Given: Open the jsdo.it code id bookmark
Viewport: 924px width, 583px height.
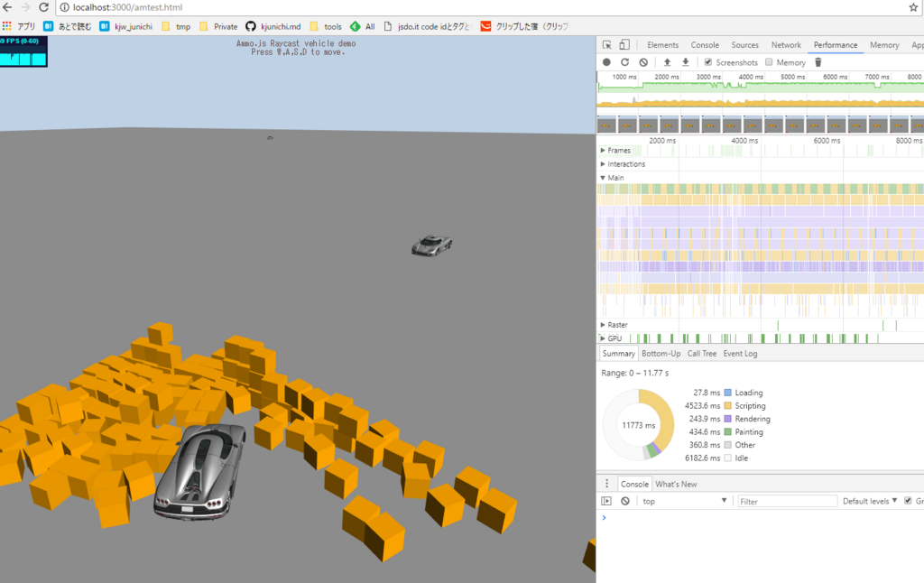Looking at the screenshot, I should click(427, 26).
